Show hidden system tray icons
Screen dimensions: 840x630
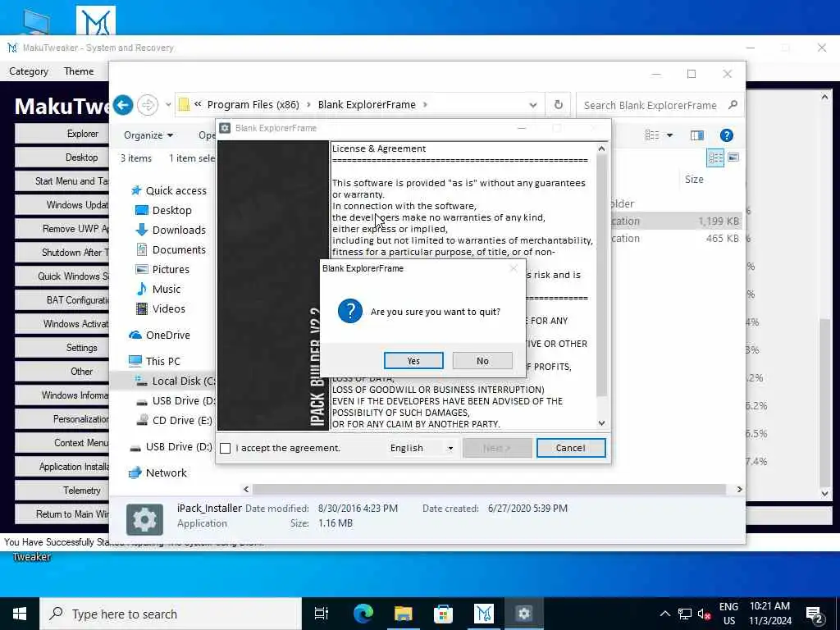click(x=664, y=614)
